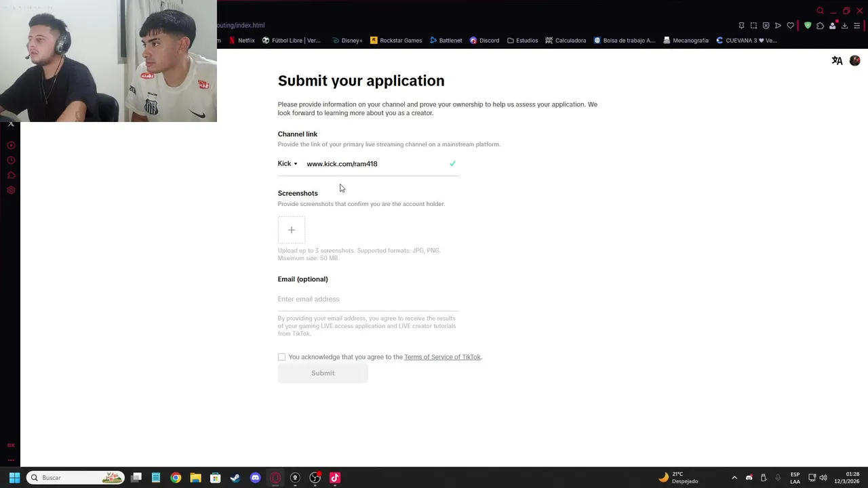Open the round webcam-style app on the taskbar
The height and width of the screenshot is (488, 868).
295,478
